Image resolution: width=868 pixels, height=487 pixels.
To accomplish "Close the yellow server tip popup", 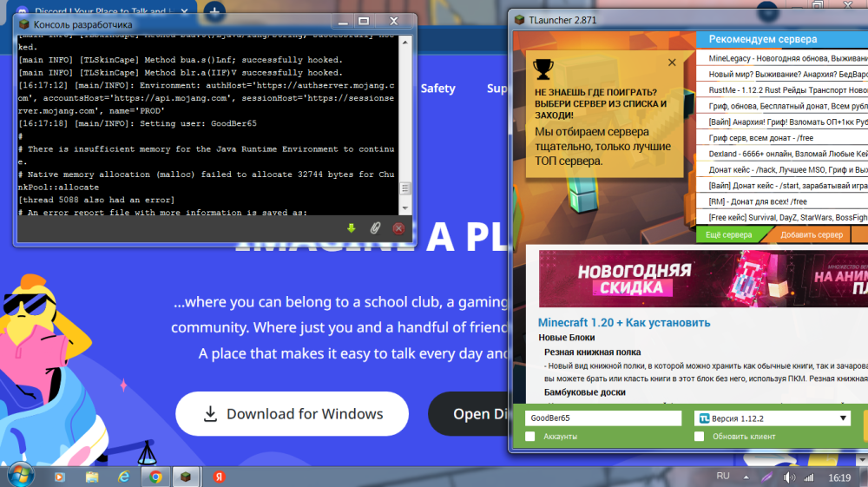I will 672,63.
